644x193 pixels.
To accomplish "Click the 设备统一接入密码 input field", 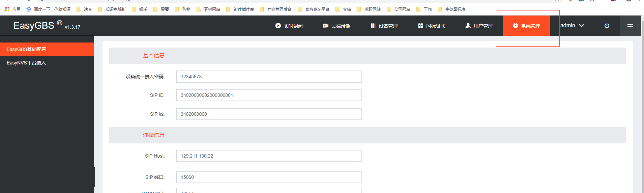I will (x=269, y=77).
